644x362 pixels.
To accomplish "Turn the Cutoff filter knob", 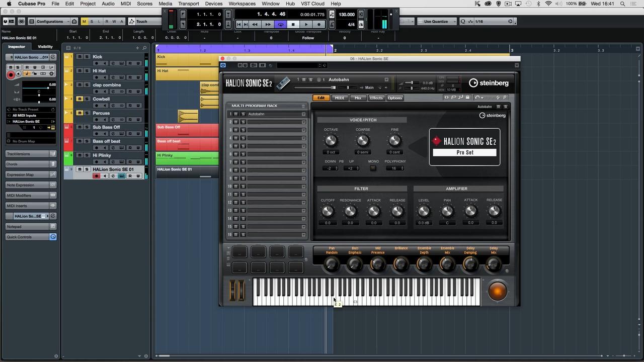I will point(328,211).
